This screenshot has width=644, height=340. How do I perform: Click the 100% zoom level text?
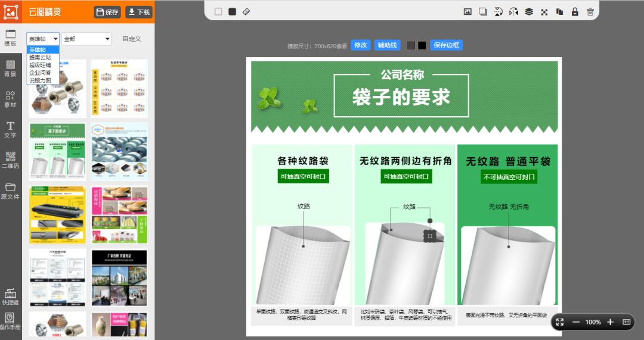593,322
